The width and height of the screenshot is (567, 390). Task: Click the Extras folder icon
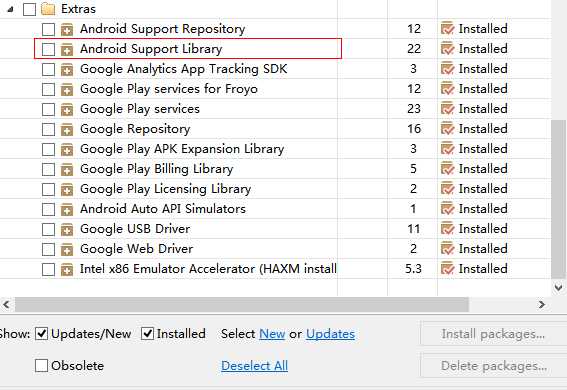point(48,9)
